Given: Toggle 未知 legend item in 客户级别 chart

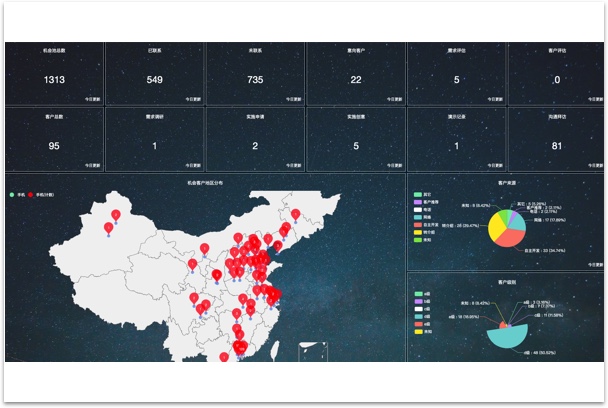Looking at the screenshot, I should click(423, 332).
